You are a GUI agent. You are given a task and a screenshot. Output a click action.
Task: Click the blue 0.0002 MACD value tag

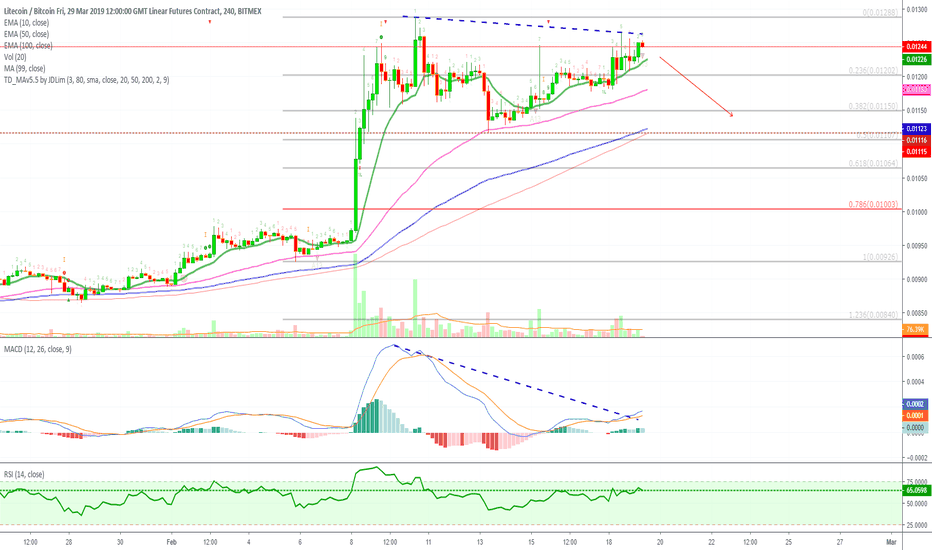pyautogui.click(x=915, y=404)
